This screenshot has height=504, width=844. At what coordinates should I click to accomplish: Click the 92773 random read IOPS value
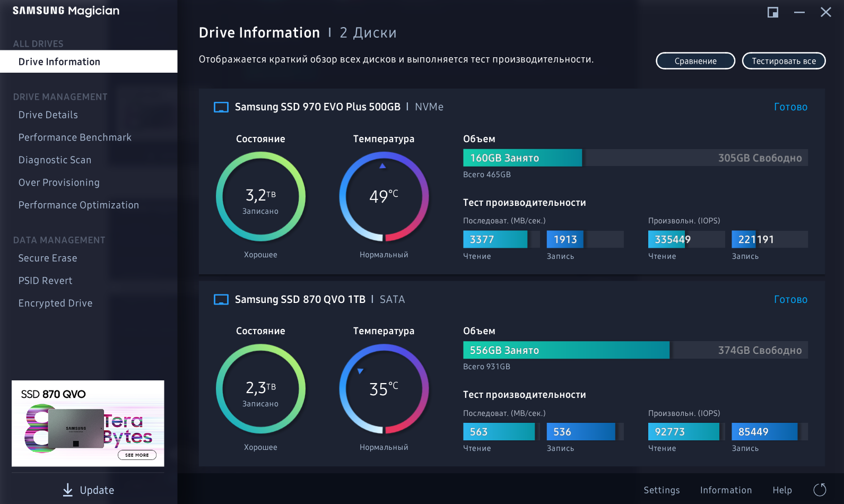click(x=686, y=432)
